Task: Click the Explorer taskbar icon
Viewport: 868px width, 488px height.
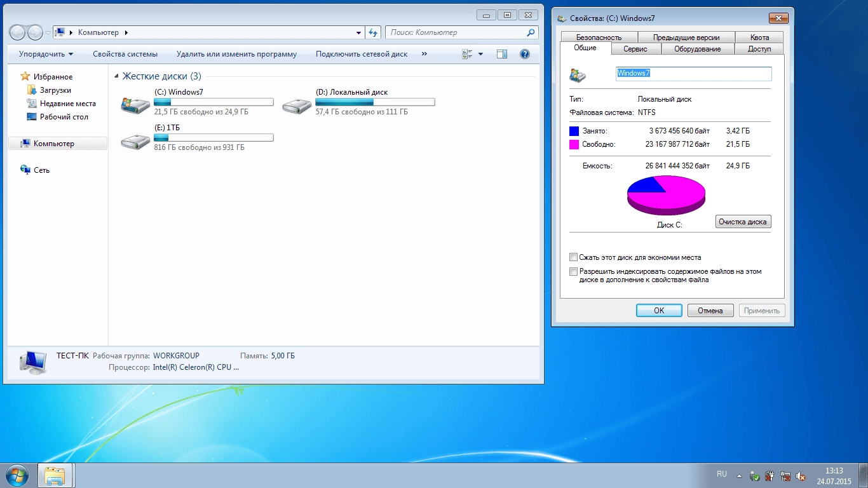Action: (56, 475)
